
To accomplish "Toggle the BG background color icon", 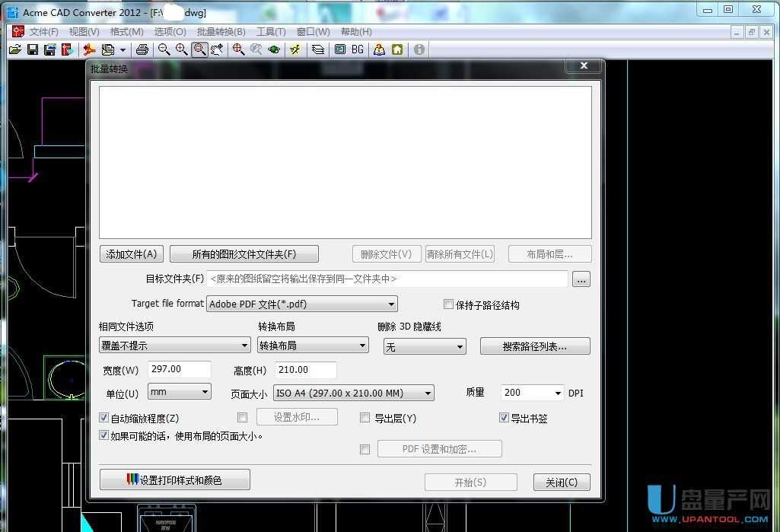I will pyautogui.click(x=358, y=49).
